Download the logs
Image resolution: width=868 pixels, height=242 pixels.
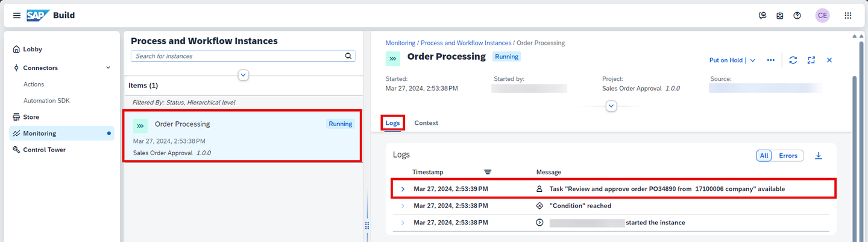819,156
